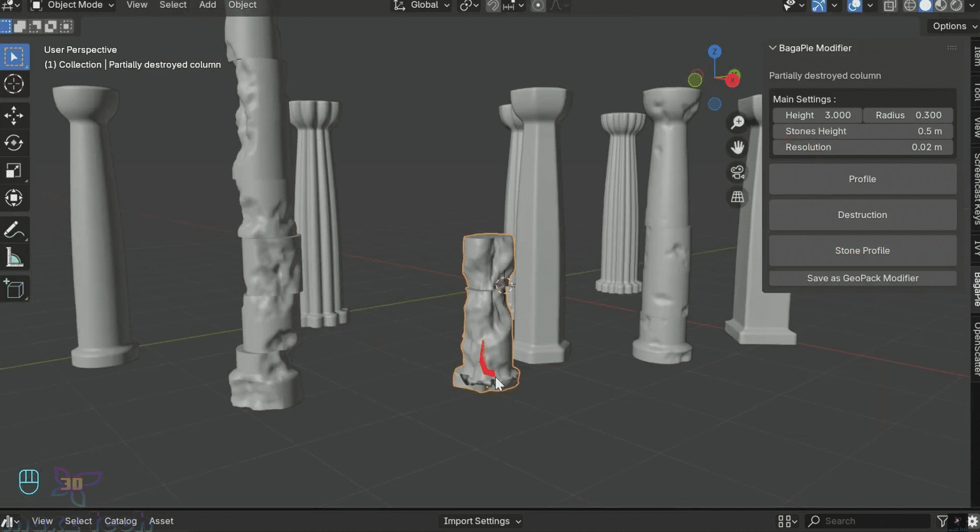The image size is (980, 532).
Task: Open the Object Mode dropdown
Action: [x=72, y=5]
